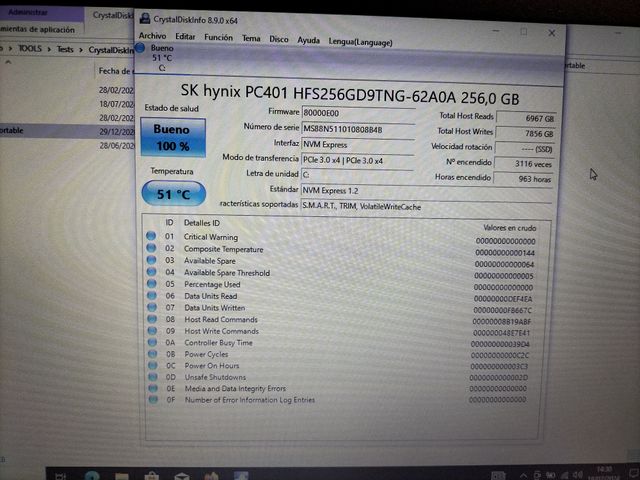Click the transfer mode PCIe 3.0 x4 field
This screenshot has width=640, height=480.
point(358,160)
